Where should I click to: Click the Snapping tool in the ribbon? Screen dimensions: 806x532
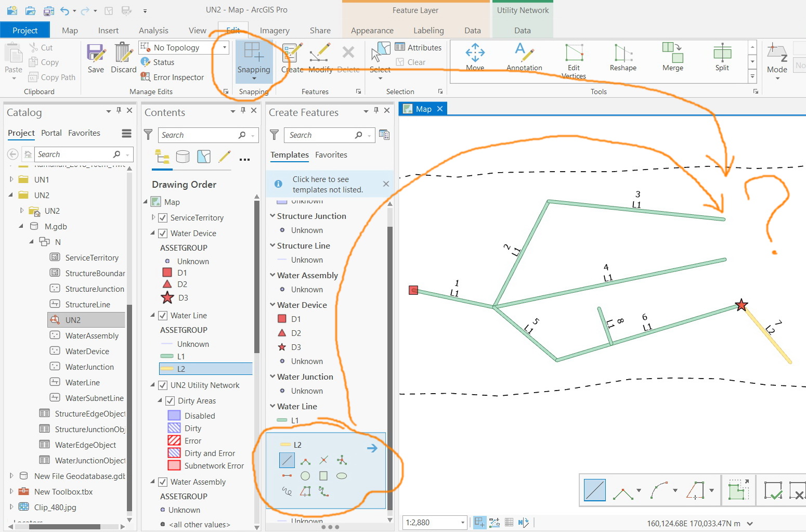click(254, 61)
